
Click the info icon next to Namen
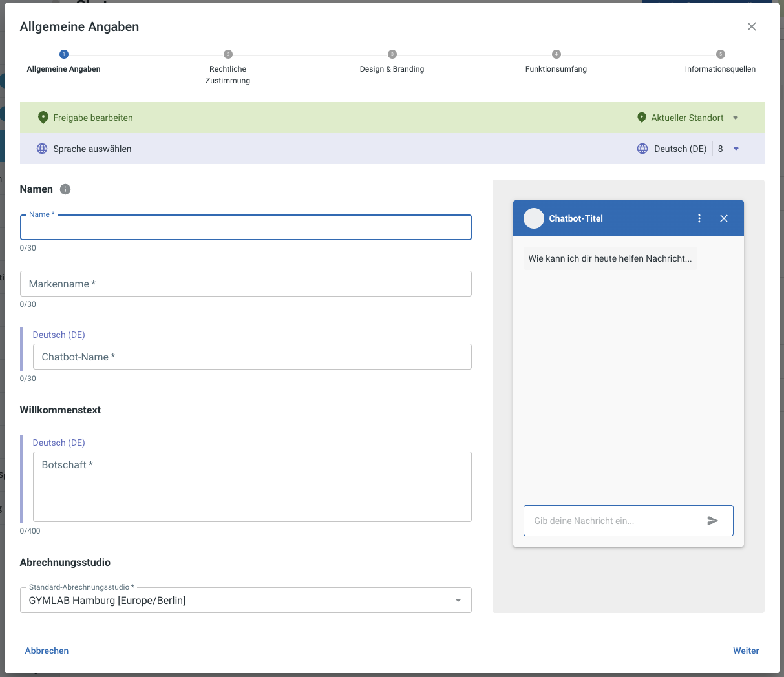click(x=65, y=189)
